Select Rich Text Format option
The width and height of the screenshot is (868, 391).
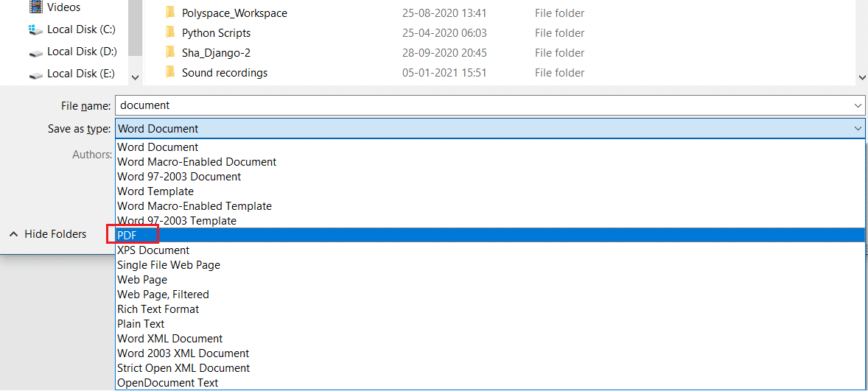[x=490, y=309]
